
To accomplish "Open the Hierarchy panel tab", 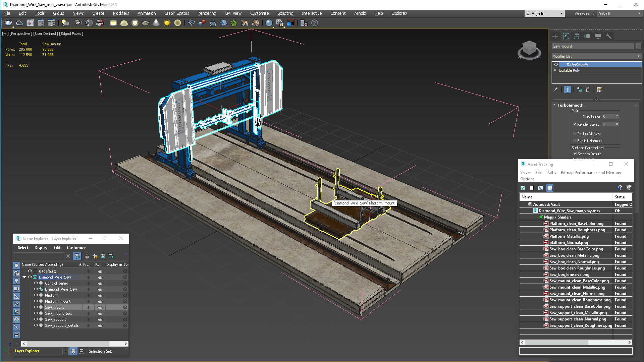I will click(577, 36).
